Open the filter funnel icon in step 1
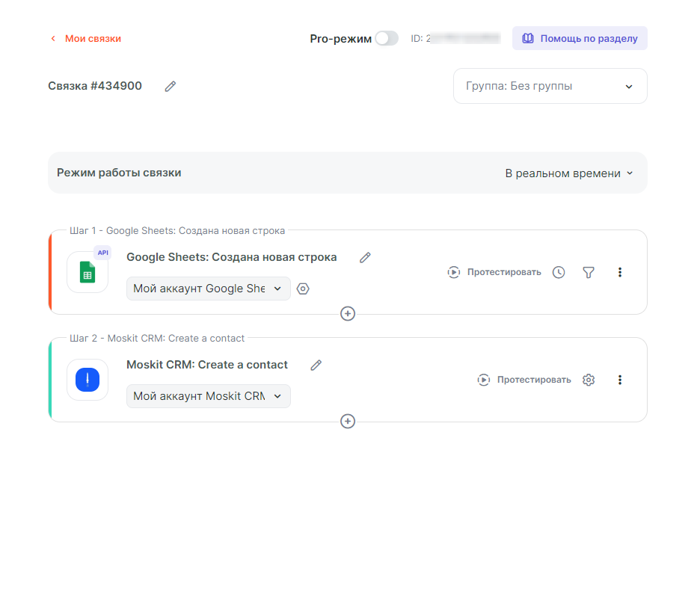700x601 pixels. (589, 272)
